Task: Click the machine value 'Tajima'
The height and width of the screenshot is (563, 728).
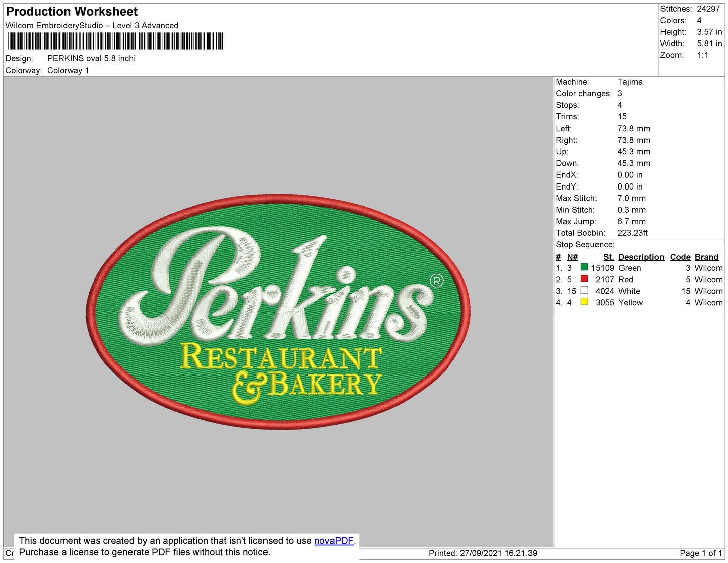Action: tap(630, 82)
